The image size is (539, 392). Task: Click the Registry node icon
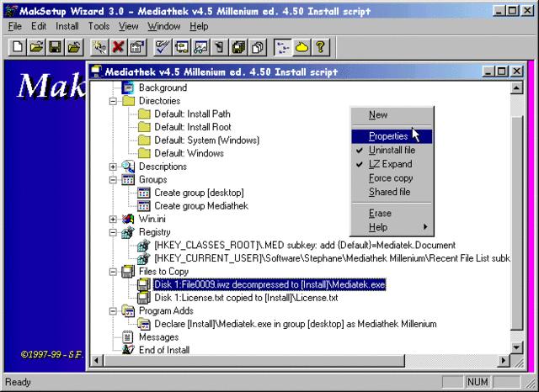[128, 232]
